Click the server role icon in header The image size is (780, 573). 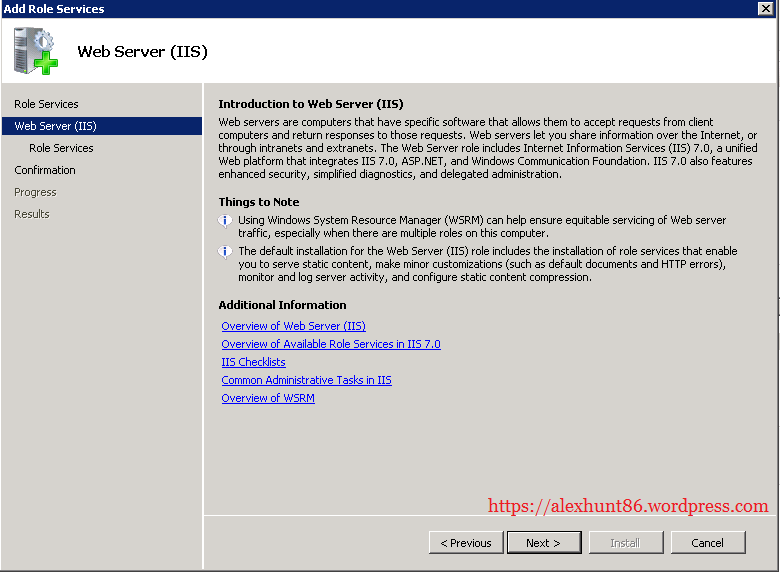tap(36, 51)
